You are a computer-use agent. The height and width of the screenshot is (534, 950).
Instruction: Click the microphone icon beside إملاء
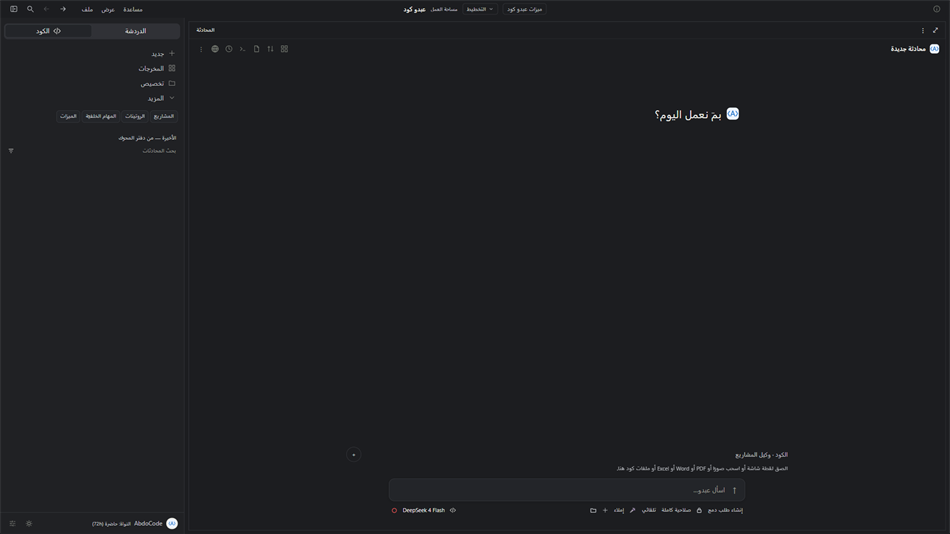point(633,510)
